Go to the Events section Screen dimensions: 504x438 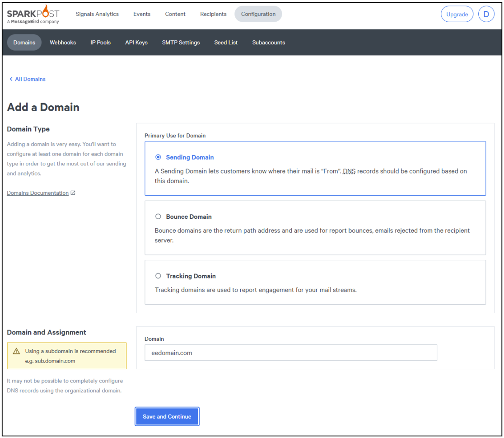coord(142,14)
